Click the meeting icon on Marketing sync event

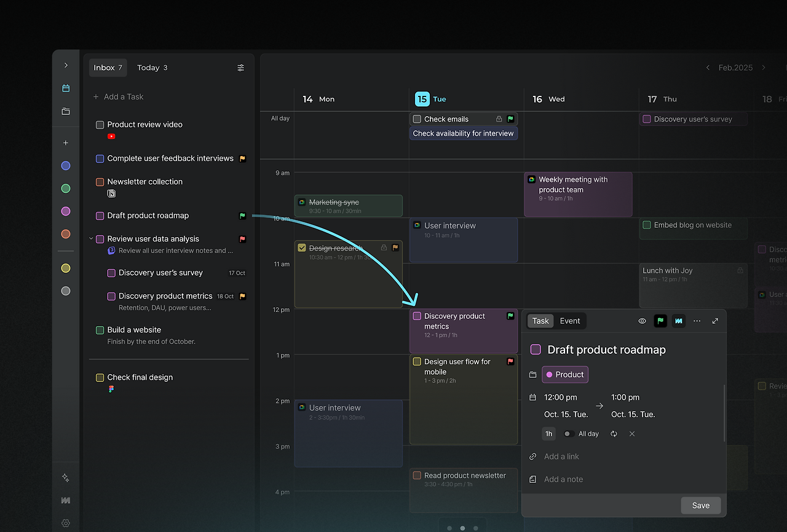302,201
